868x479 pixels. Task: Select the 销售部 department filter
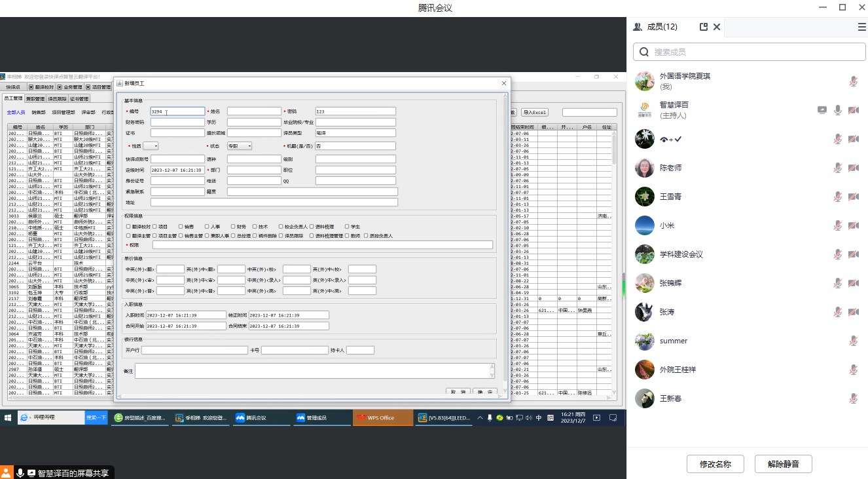[39, 113]
